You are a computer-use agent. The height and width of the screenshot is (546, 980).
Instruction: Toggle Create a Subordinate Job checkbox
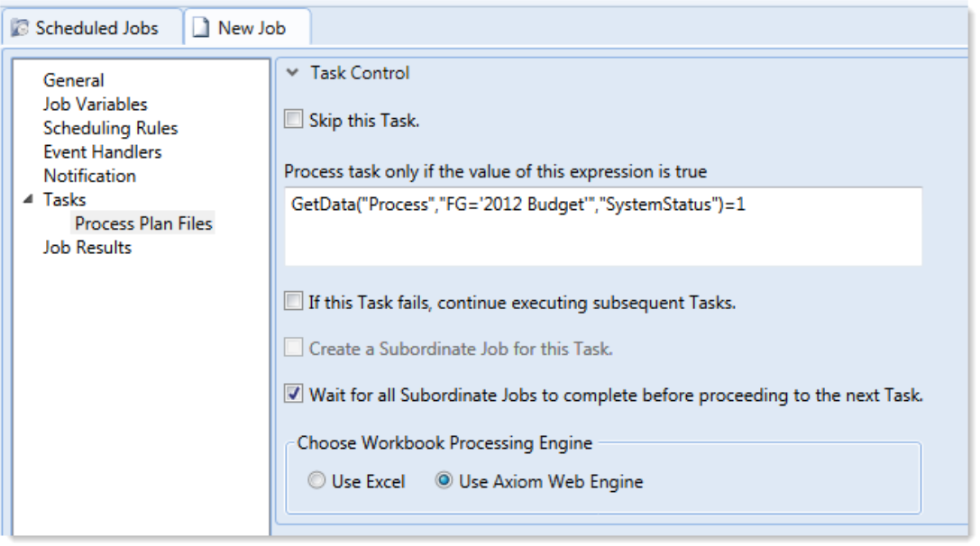(294, 349)
